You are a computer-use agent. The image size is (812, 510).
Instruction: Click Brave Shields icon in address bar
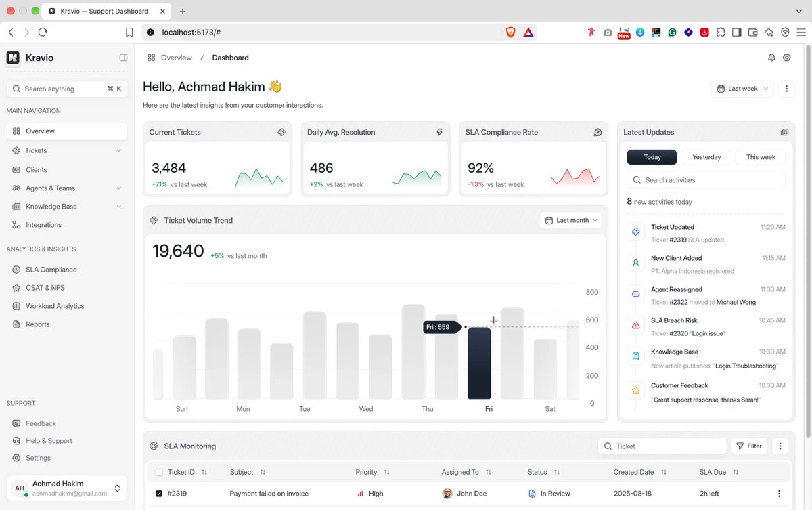[x=511, y=32]
